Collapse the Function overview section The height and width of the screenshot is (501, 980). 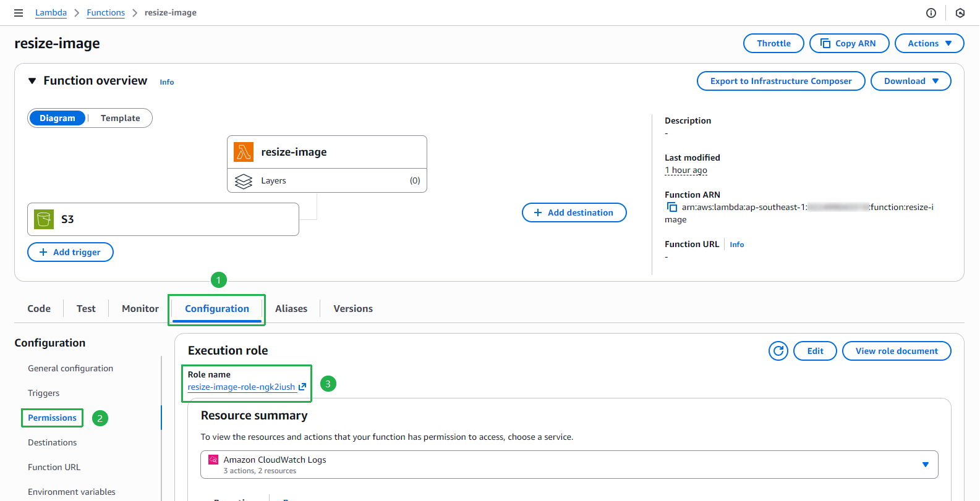point(32,81)
